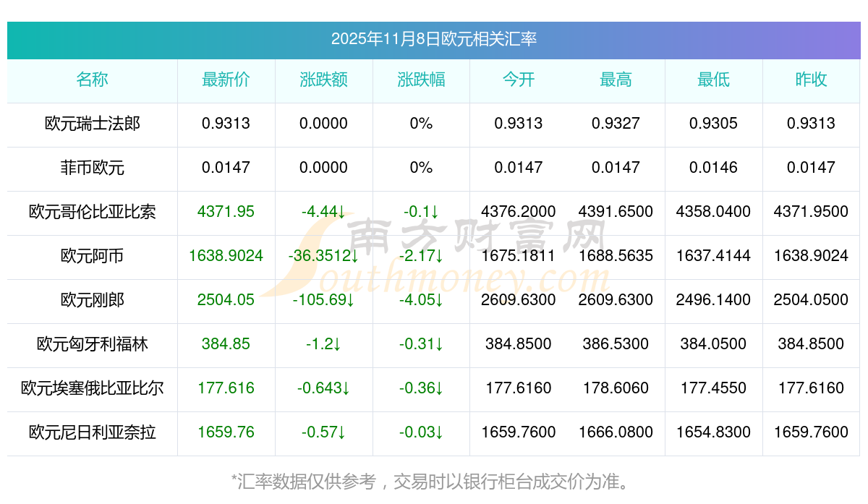Click the 欧元瑞士法郎 row name
The image size is (868, 504).
point(92,124)
